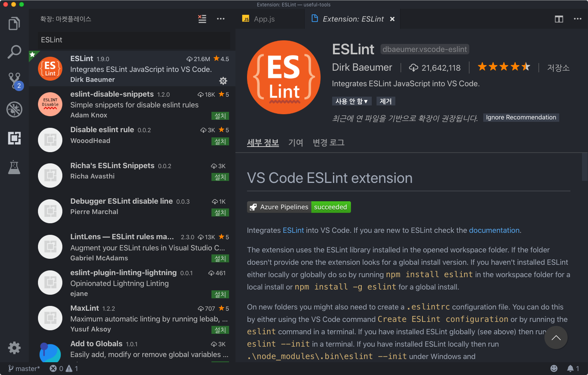Open the Test beaker view icon
The image size is (588, 375).
14,167
